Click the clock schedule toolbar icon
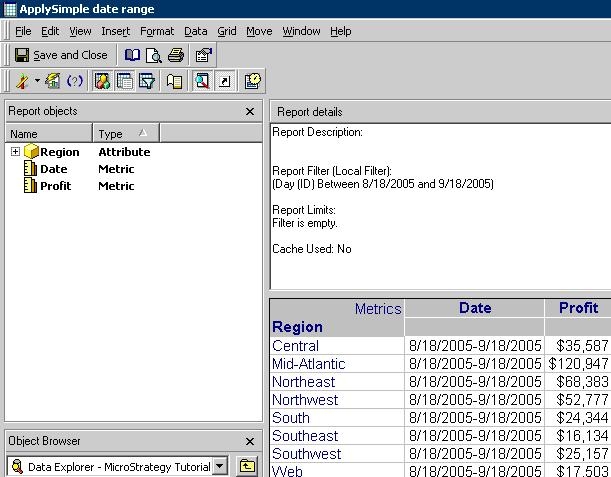The image size is (611, 477). (x=252, y=81)
